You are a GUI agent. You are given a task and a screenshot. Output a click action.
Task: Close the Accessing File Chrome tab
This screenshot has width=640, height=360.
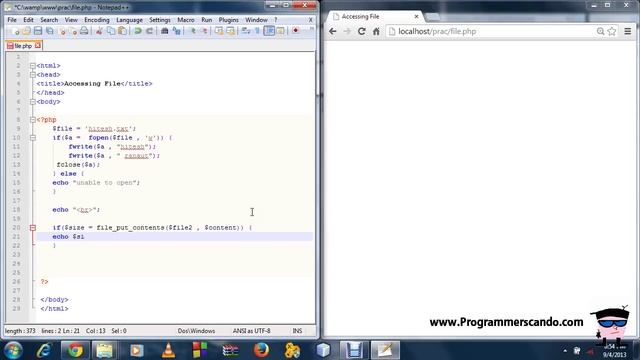click(x=416, y=17)
